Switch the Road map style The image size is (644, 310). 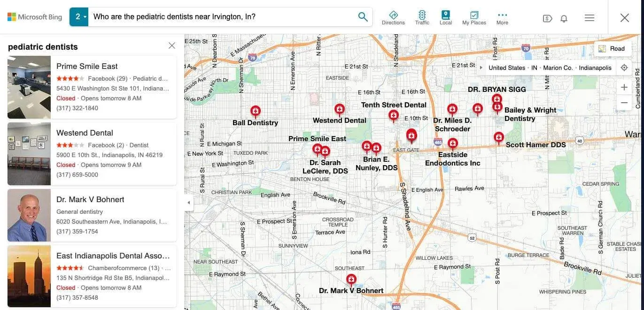click(613, 49)
